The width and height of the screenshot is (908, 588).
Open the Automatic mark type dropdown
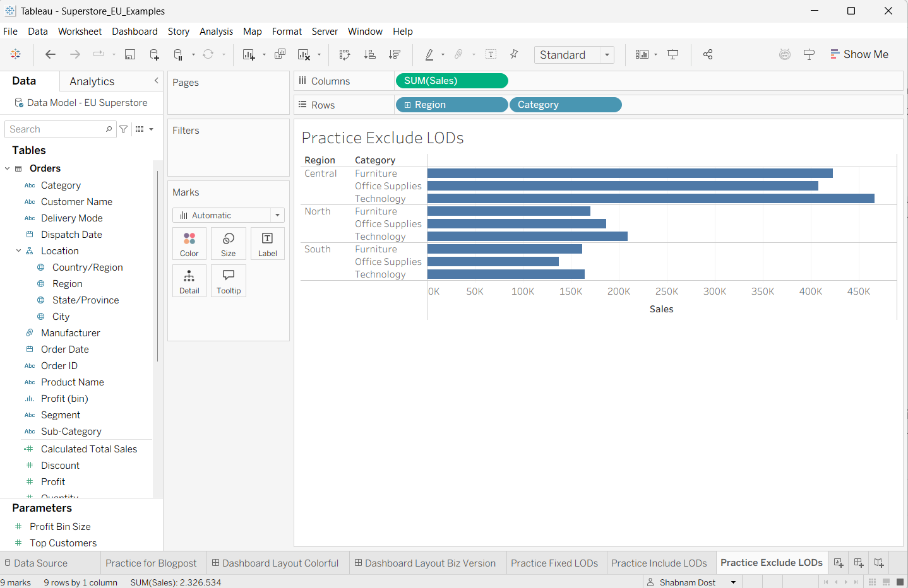[x=228, y=215]
